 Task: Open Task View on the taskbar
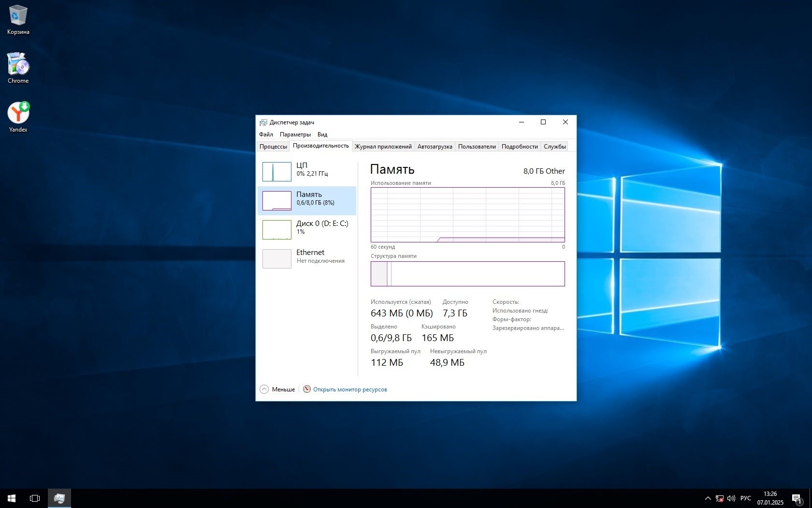pos(35,498)
